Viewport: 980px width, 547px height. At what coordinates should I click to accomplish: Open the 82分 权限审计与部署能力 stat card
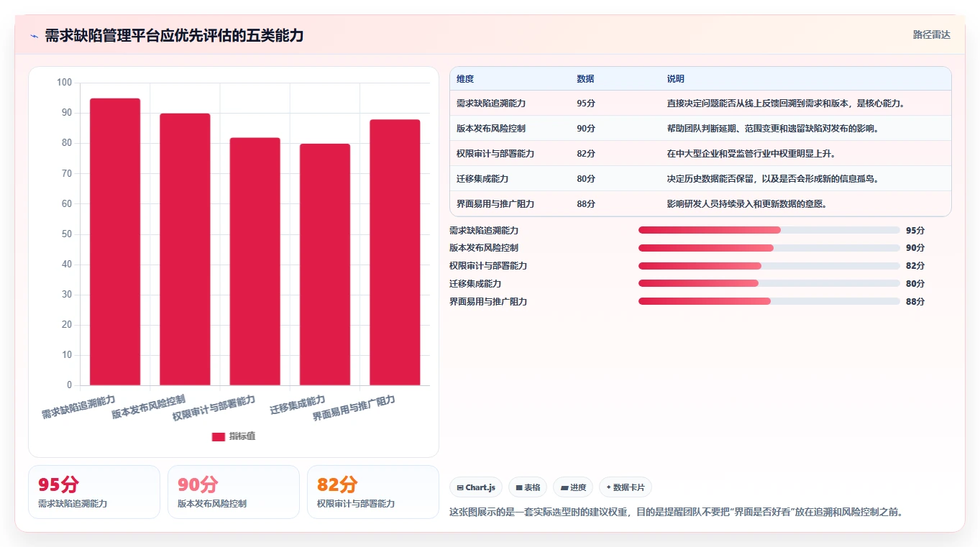373,492
